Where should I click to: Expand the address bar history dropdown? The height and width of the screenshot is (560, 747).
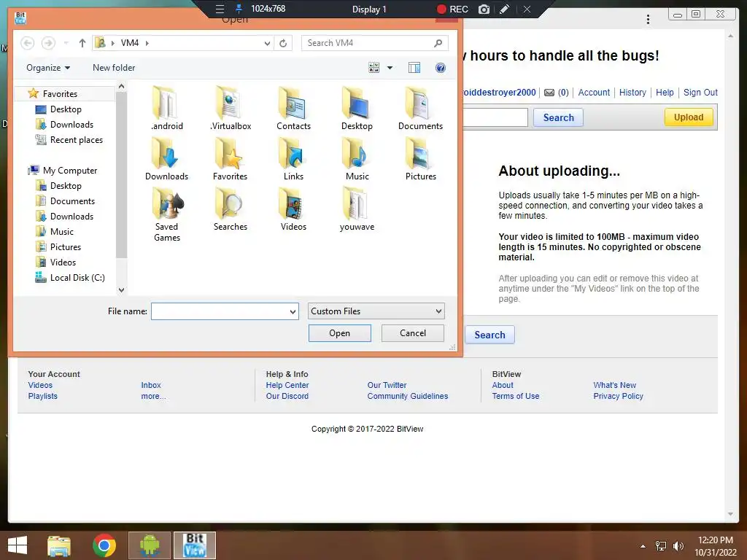(x=267, y=43)
